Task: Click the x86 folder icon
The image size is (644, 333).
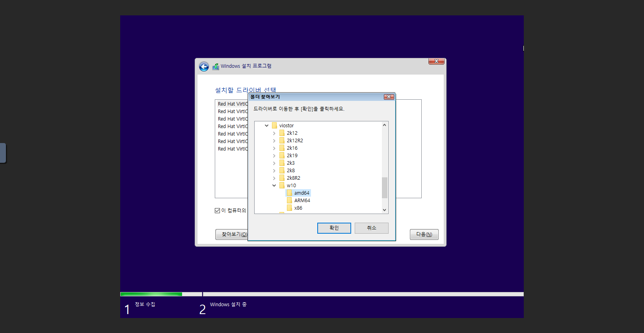Action: point(289,208)
